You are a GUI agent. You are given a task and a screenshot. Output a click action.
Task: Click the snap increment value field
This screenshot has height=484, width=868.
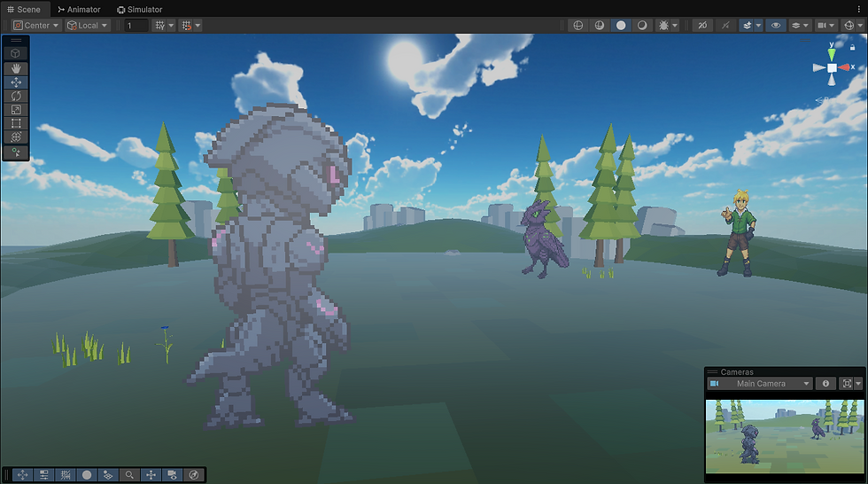point(136,26)
